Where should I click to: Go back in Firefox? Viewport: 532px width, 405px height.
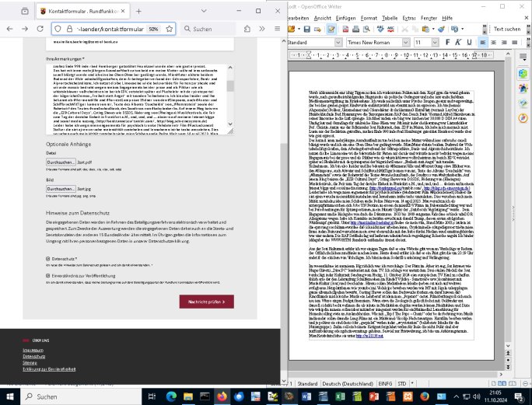[9, 29]
